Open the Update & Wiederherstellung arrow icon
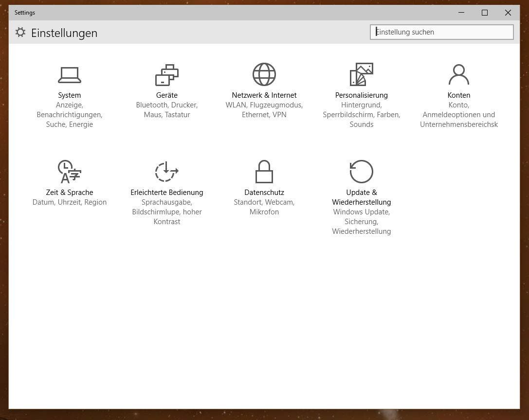529x420 pixels. [x=361, y=171]
